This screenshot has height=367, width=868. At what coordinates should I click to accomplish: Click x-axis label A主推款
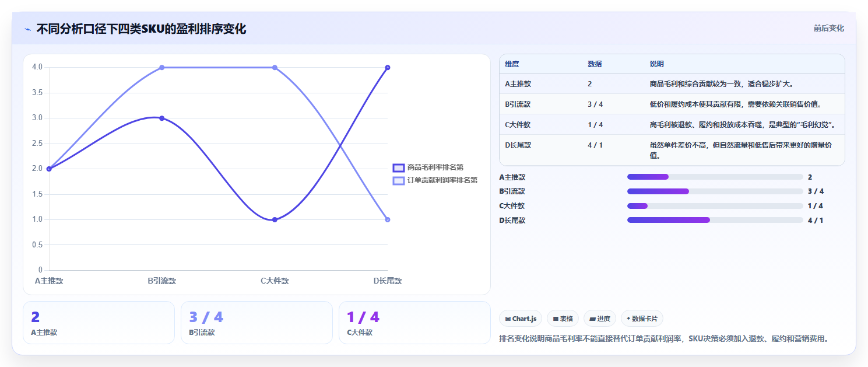[x=49, y=281]
